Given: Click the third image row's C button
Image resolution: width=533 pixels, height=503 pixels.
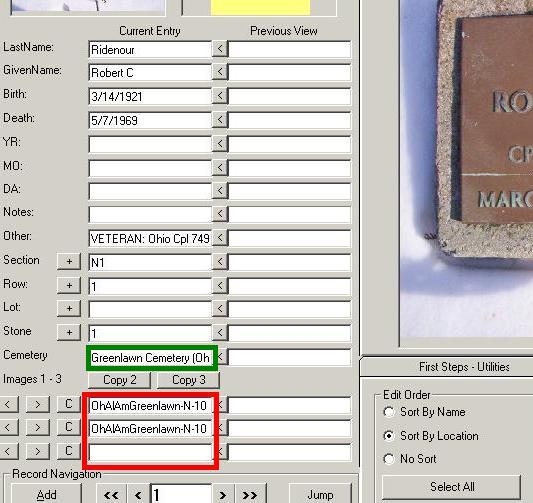Looking at the screenshot, I should 69,451.
